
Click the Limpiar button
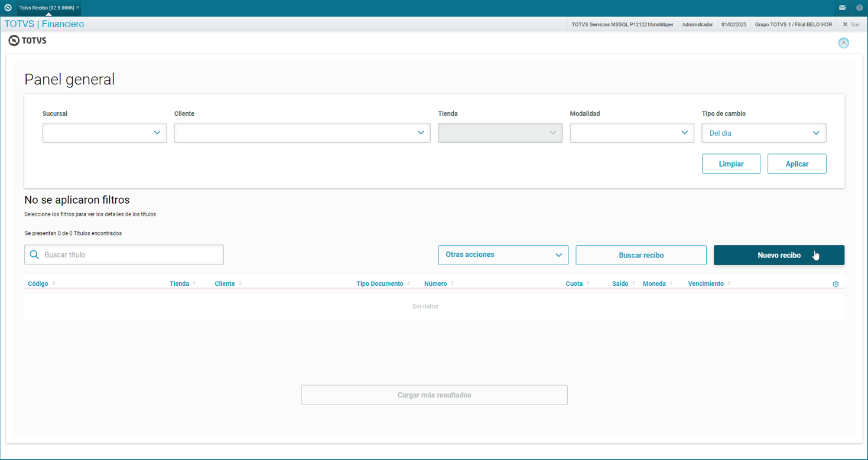tap(731, 164)
